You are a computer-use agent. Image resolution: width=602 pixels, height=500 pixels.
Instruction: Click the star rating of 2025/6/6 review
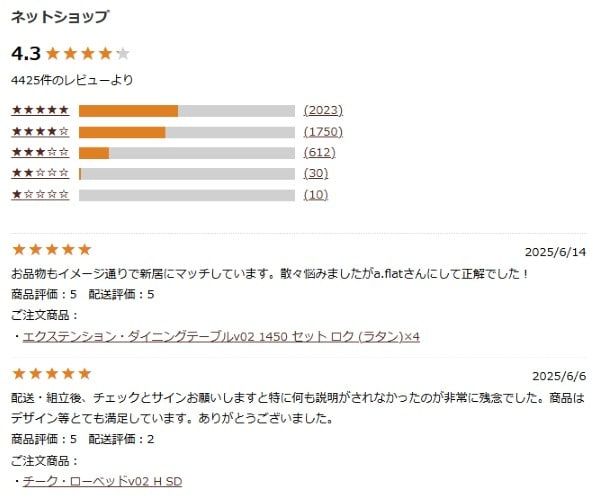coord(51,374)
